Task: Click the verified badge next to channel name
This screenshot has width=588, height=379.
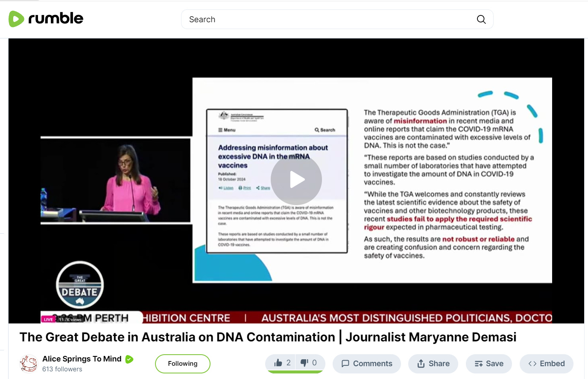Action: tap(129, 359)
